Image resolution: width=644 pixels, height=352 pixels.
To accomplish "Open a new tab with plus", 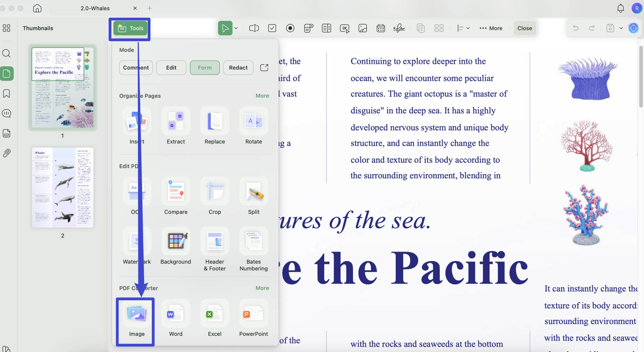I will (x=150, y=8).
